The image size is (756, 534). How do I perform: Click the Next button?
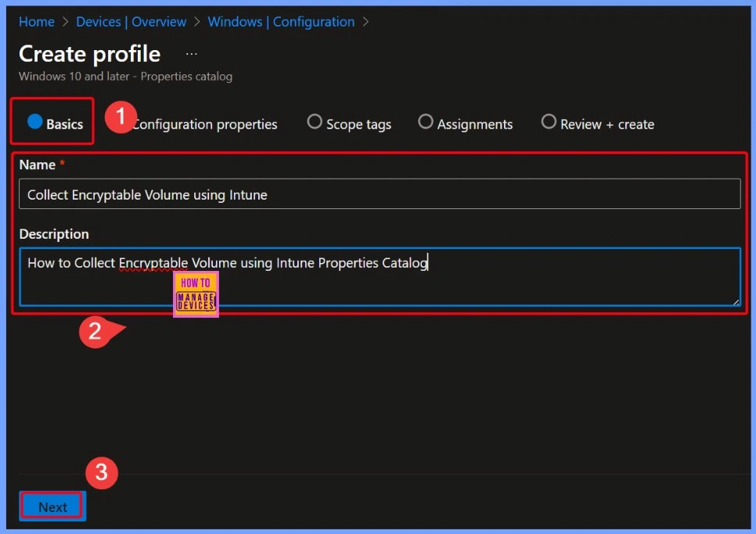pyautogui.click(x=52, y=507)
